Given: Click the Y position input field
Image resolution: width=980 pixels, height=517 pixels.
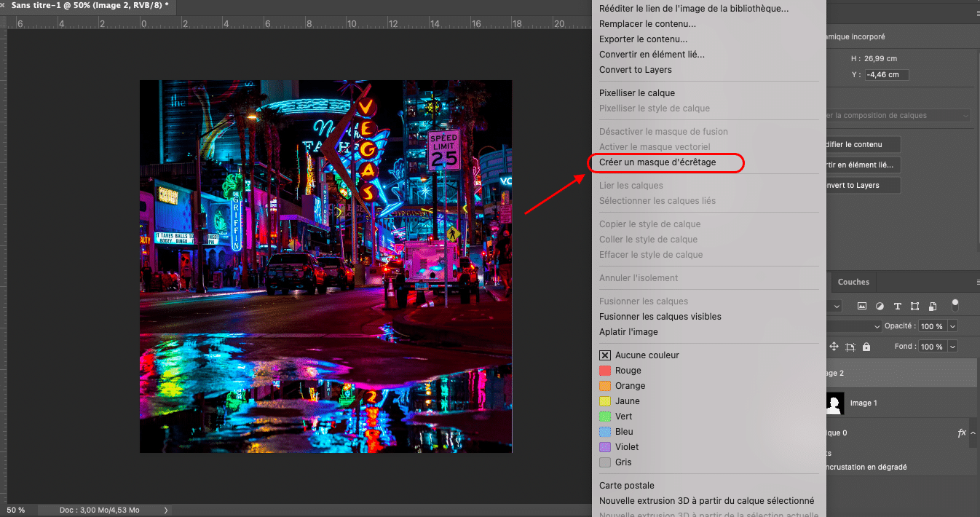Looking at the screenshot, I should [887, 74].
